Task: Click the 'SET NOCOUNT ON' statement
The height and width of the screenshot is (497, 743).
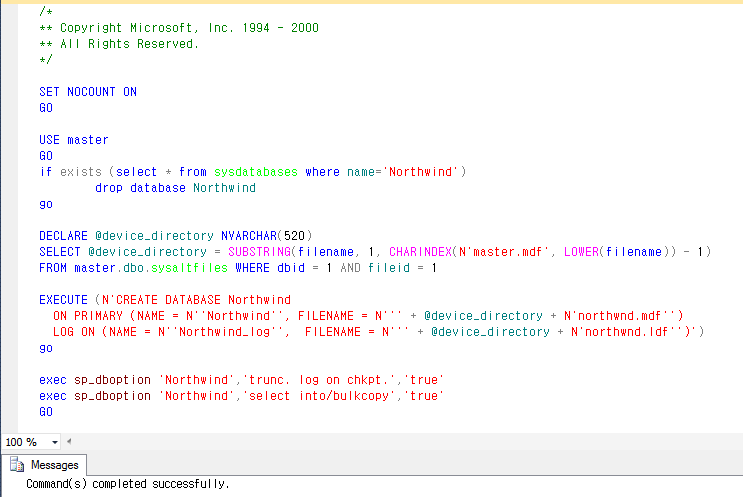Action: pos(88,92)
